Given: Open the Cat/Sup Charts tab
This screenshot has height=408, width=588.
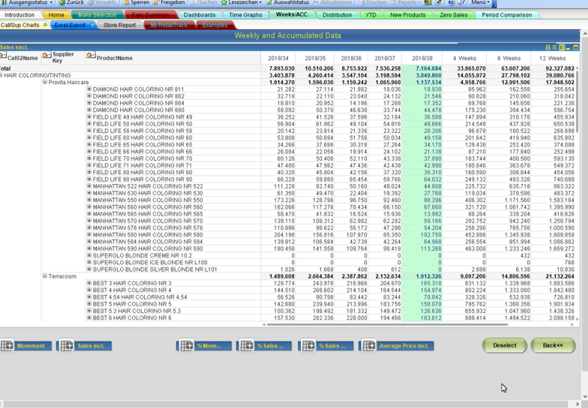Looking at the screenshot, I should pyautogui.click(x=24, y=25).
